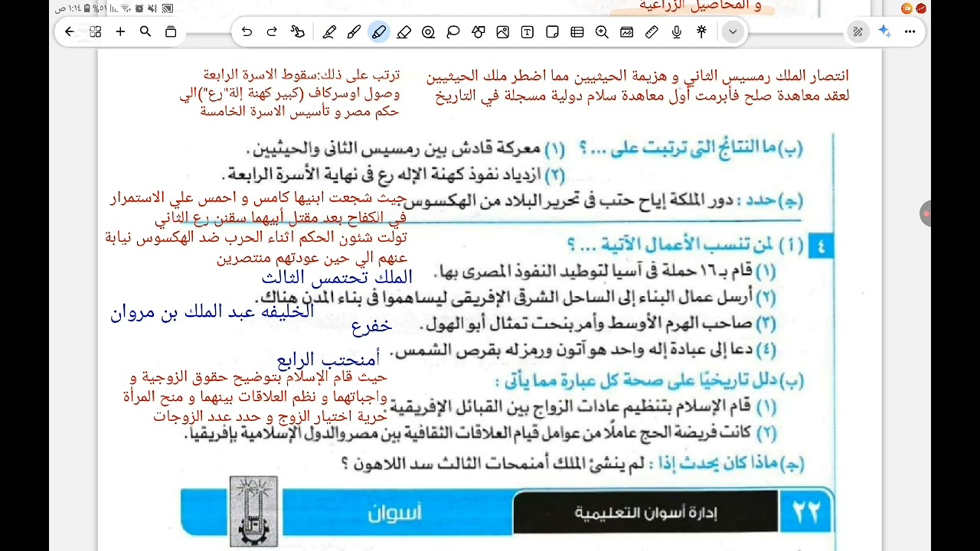Tap the question "لمن تنسب الأعمال الآتية"
Image resolution: width=980 pixels, height=551 pixels.
[x=684, y=246]
